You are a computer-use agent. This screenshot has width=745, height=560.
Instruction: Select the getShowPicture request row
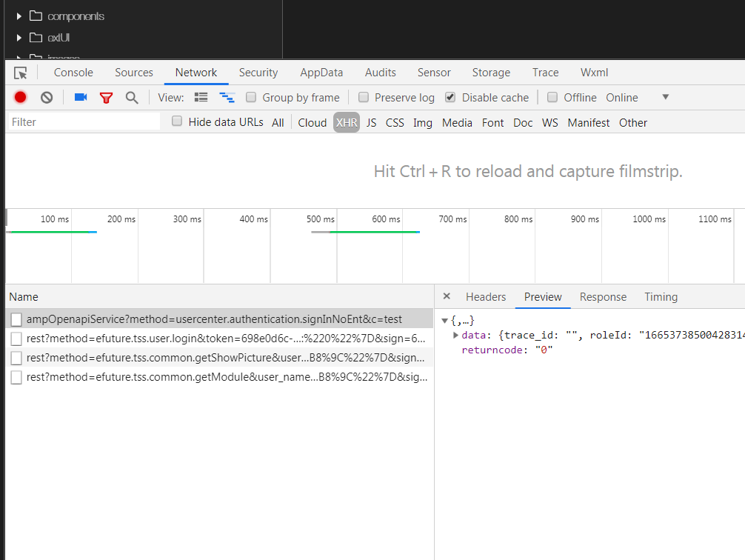point(219,358)
